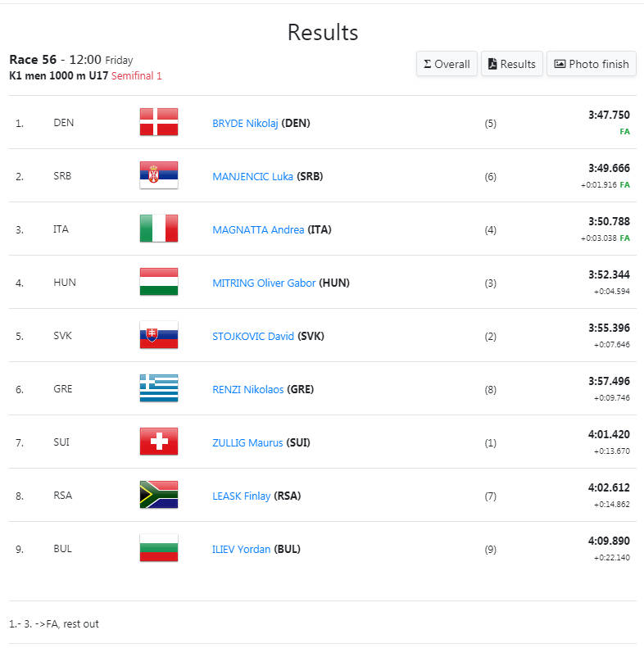644x648 pixels.
Task: Follow the STOJKOVIC David link
Action: tap(253, 337)
